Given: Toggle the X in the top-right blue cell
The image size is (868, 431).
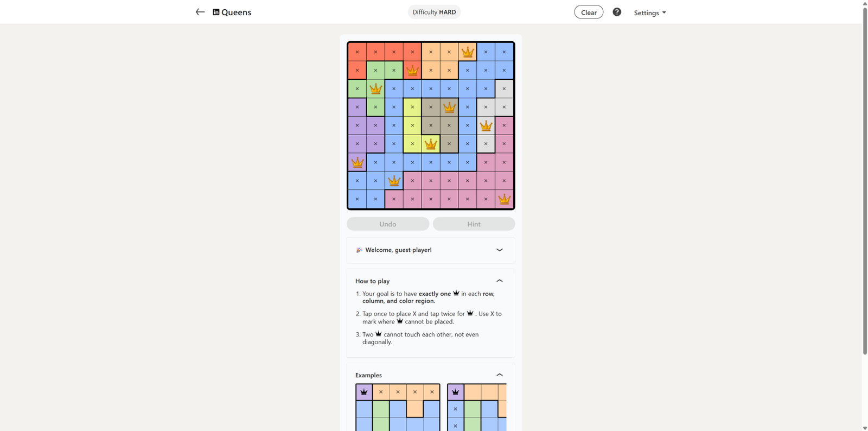Looking at the screenshot, I should 504,52.
